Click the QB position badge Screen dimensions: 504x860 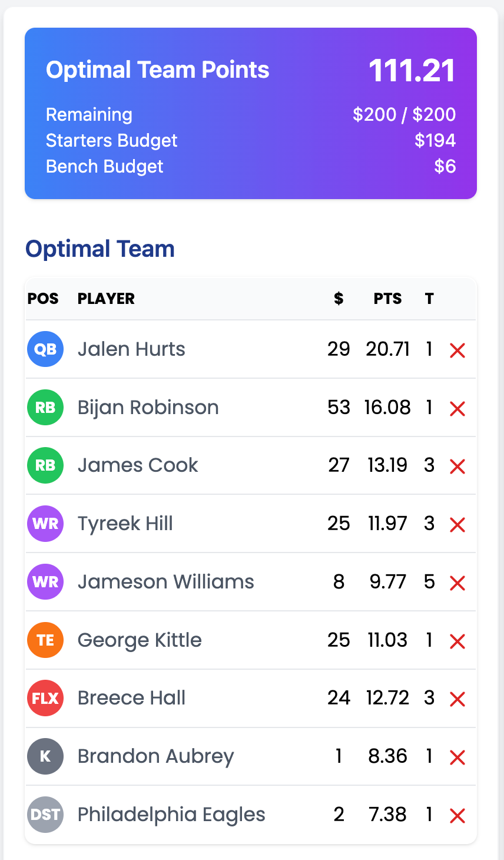click(45, 349)
